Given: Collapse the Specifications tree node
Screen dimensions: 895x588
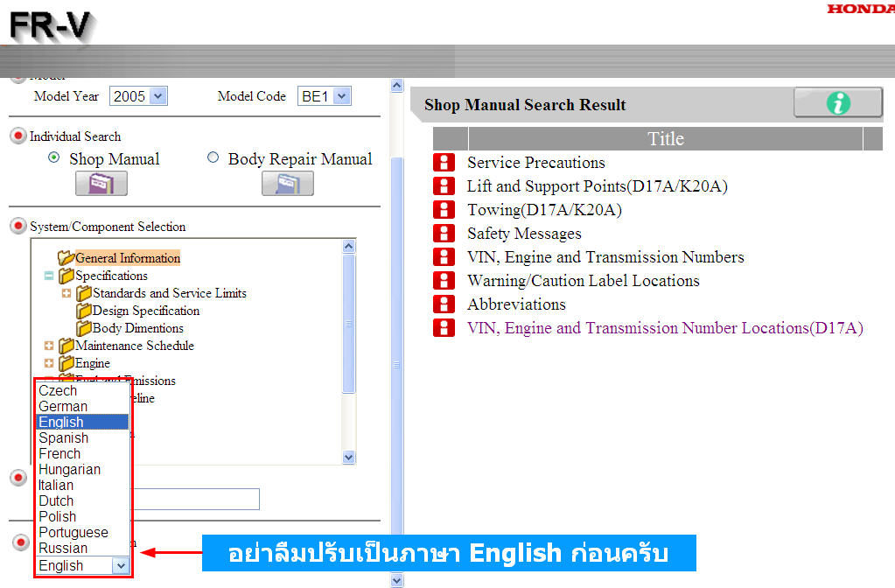Looking at the screenshot, I should pos(49,276).
